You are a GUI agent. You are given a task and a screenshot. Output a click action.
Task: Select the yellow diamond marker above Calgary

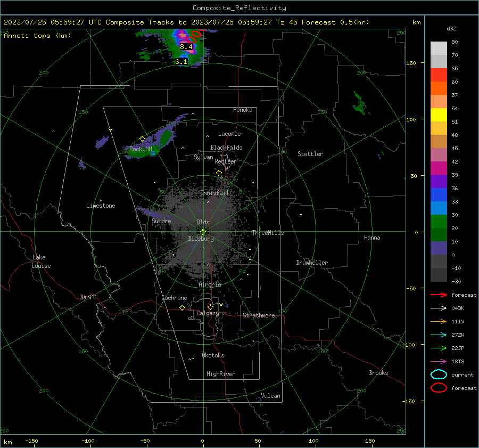pos(210,307)
